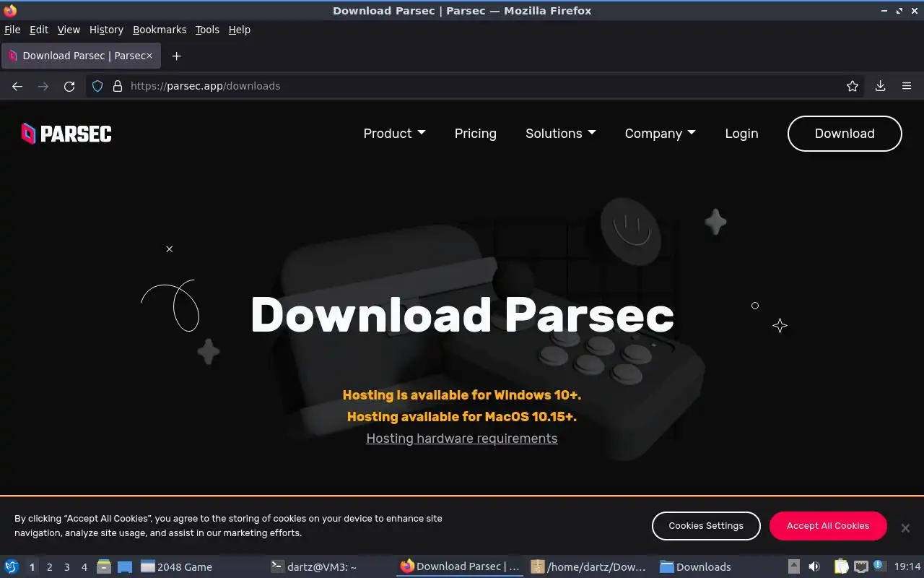
Task: Open the File menu
Action: tap(12, 30)
